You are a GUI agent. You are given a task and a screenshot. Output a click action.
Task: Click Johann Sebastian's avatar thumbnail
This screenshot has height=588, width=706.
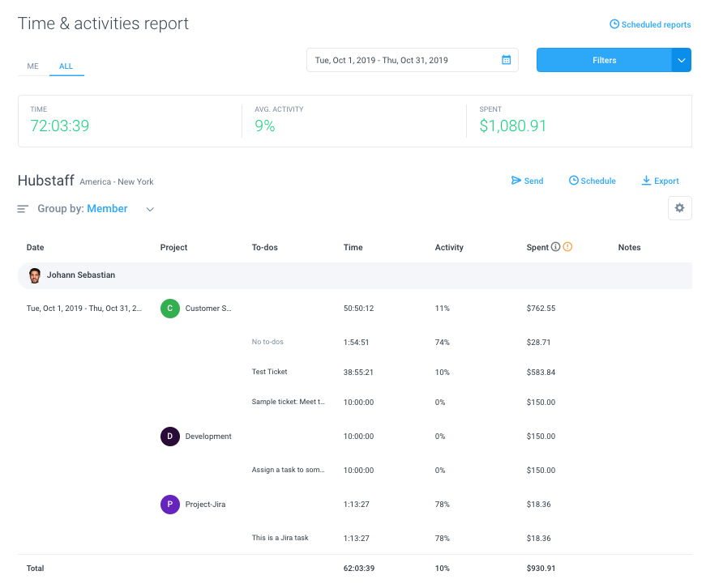35,275
